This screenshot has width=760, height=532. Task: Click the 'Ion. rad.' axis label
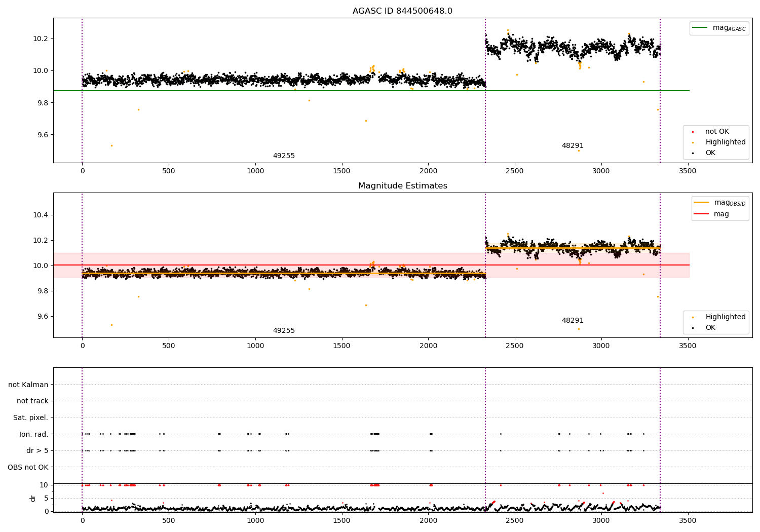(34, 434)
